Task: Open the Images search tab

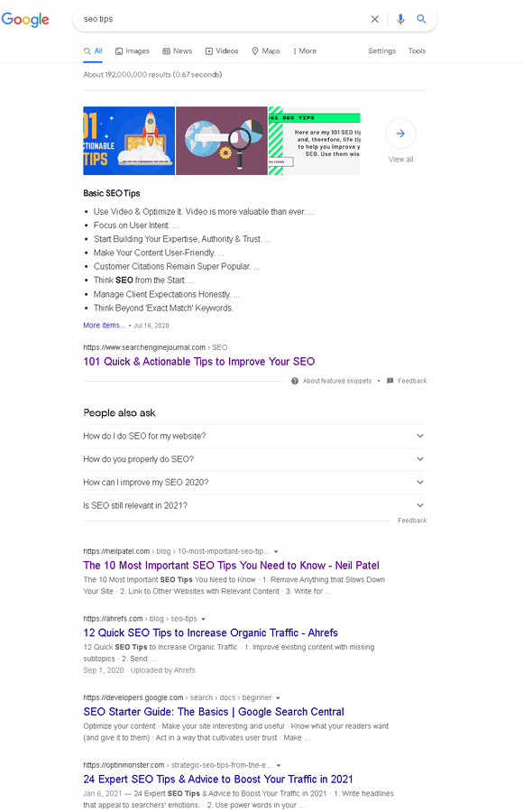Action: click(x=132, y=51)
